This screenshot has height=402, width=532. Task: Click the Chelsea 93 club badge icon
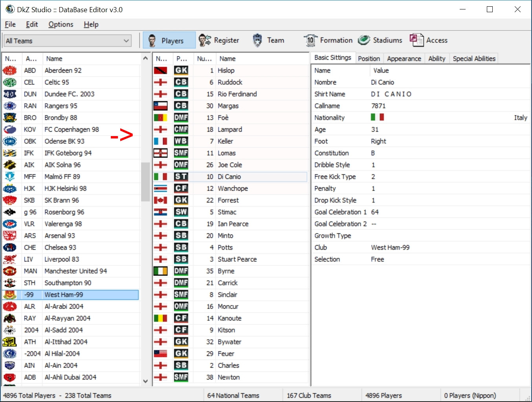coord(10,247)
